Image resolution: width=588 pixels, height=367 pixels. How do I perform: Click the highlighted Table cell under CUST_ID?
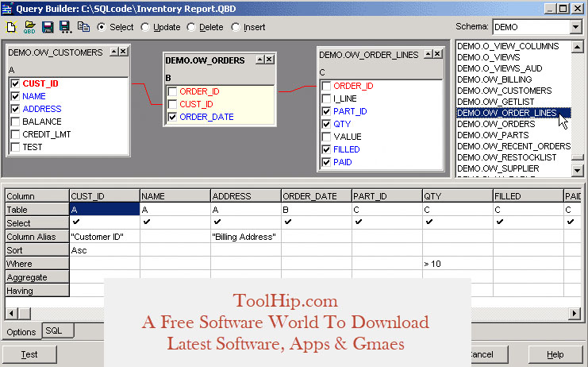[x=105, y=210]
